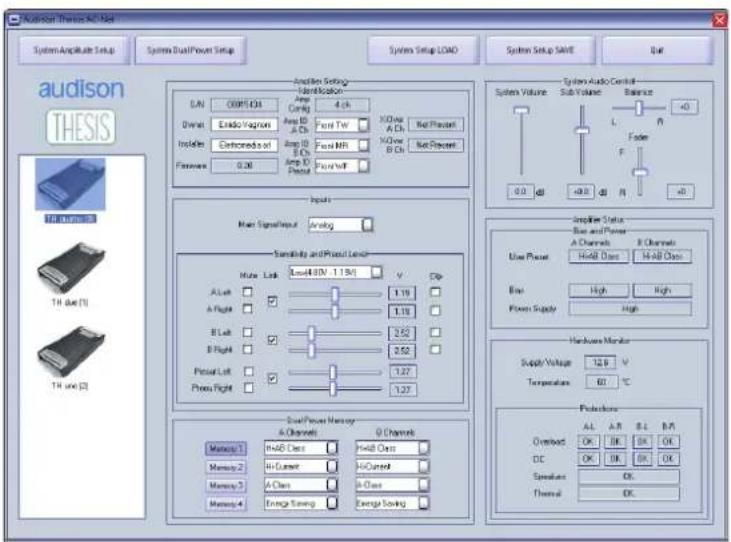Click the Sub Volume slider handle

(582, 130)
